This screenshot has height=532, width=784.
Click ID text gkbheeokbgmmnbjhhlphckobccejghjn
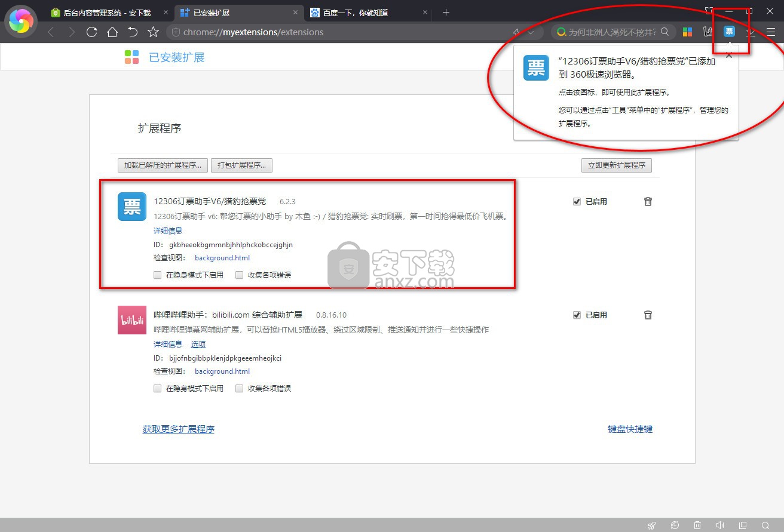231,245
